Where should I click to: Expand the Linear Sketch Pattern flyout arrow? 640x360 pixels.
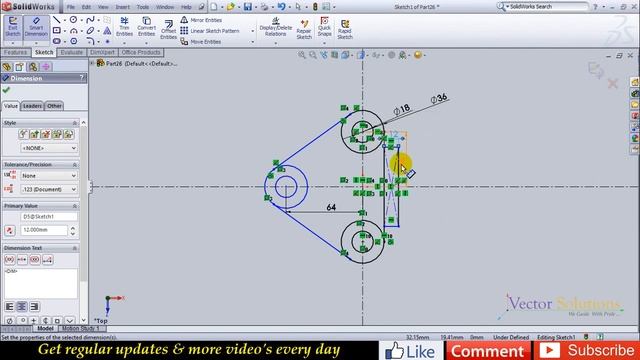[x=253, y=31]
